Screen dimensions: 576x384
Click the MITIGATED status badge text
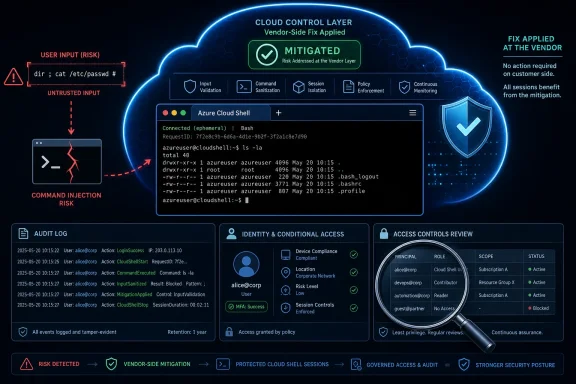[312, 51]
